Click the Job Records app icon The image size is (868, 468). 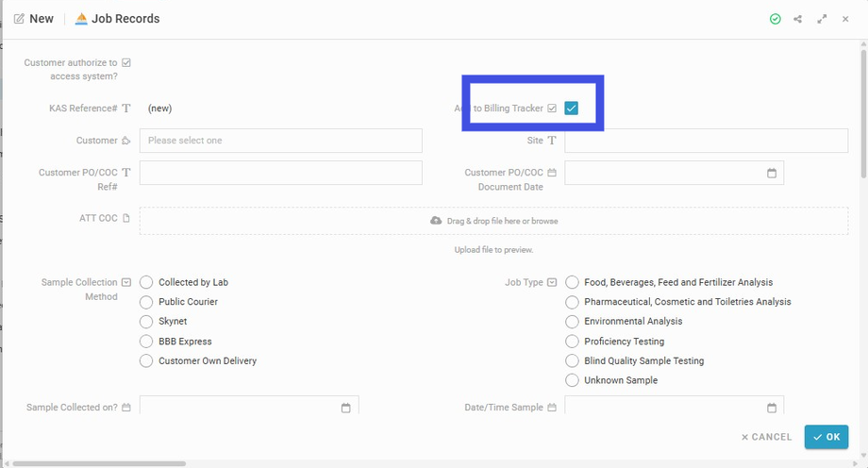click(81, 19)
